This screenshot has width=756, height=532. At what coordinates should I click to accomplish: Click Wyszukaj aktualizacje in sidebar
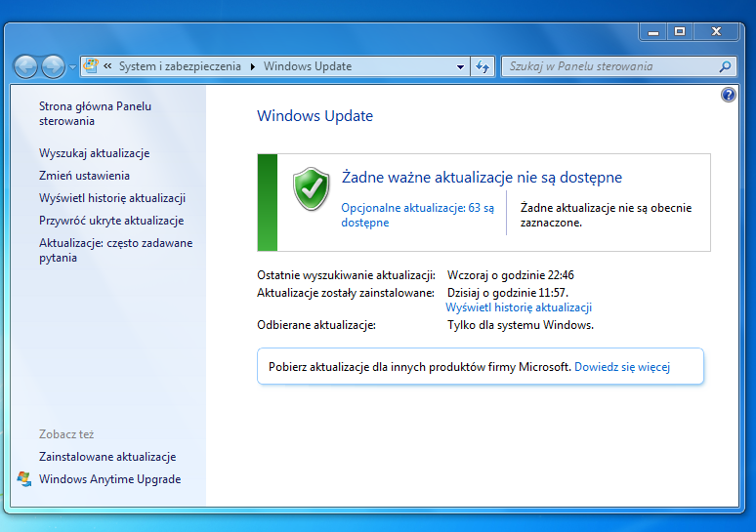(95, 153)
